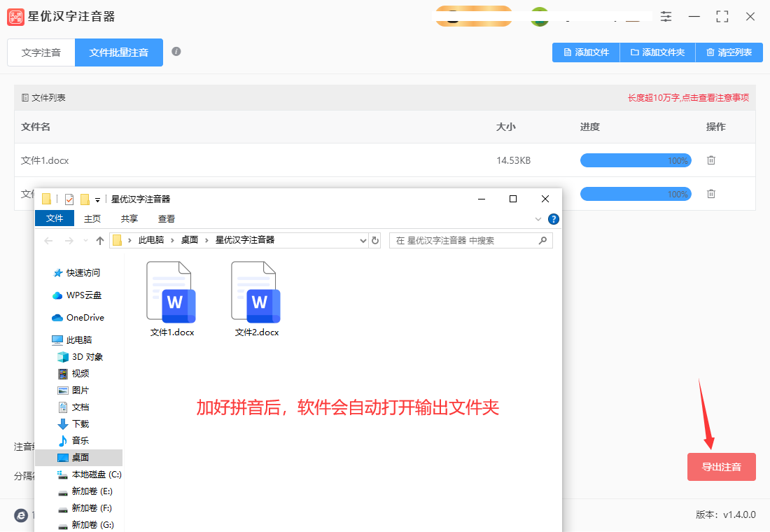The height and width of the screenshot is (532, 770).
Task: Open the 文件 menu in Explorer
Action: pyautogui.click(x=55, y=218)
